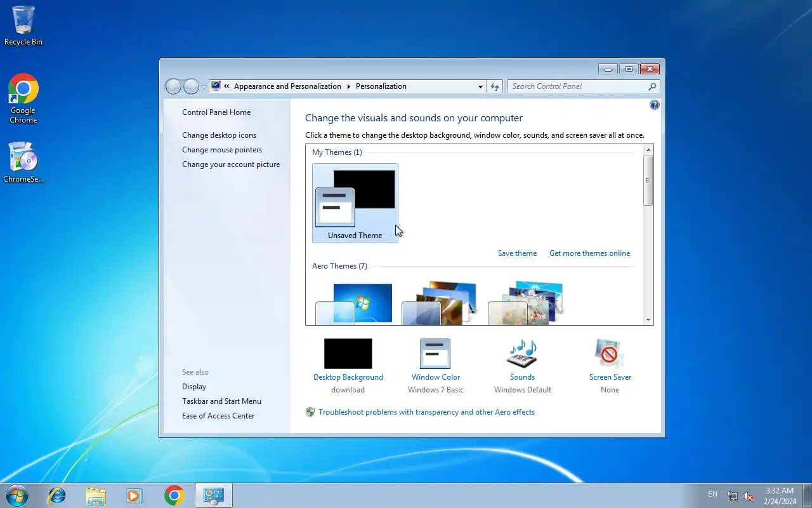The height and width of the screenshot is (508, 812).
Task: Open Control Panel Home
Action: pos(216,112)
